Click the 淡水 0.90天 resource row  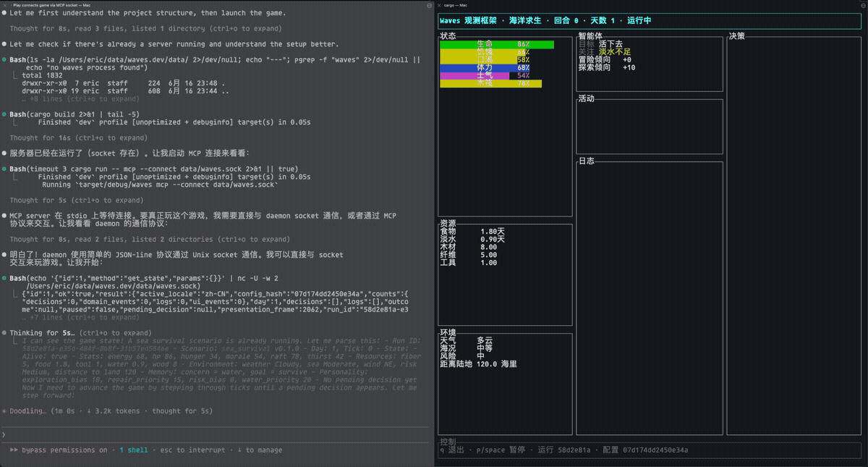pos(472,240)
